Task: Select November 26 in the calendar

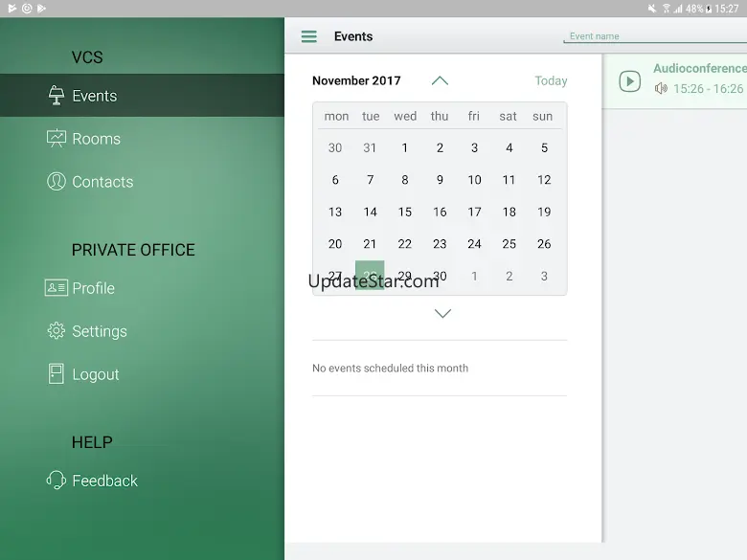Action: (x=544, y=244)
